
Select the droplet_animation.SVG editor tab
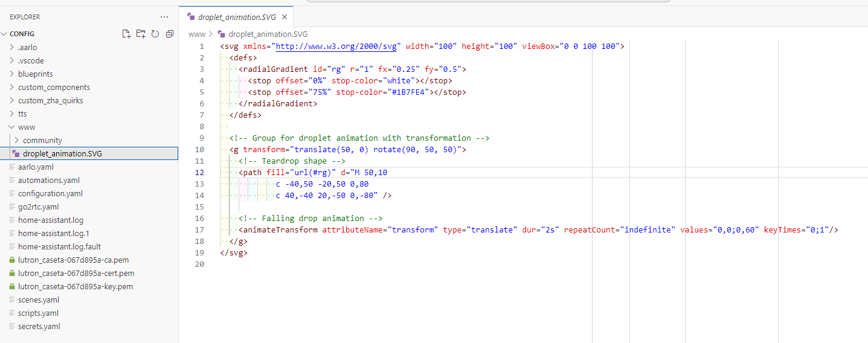(x=236, y=17)
